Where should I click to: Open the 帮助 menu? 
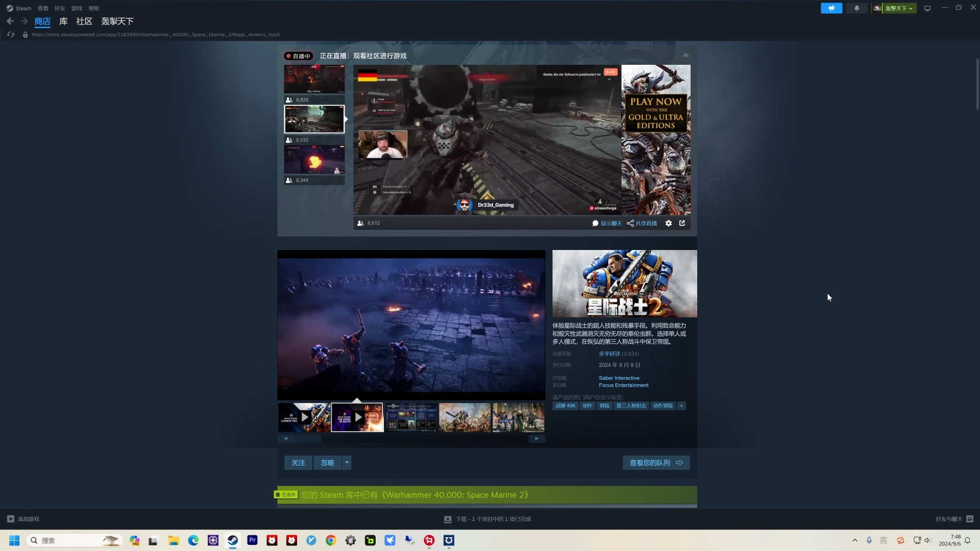pos(93,8)
